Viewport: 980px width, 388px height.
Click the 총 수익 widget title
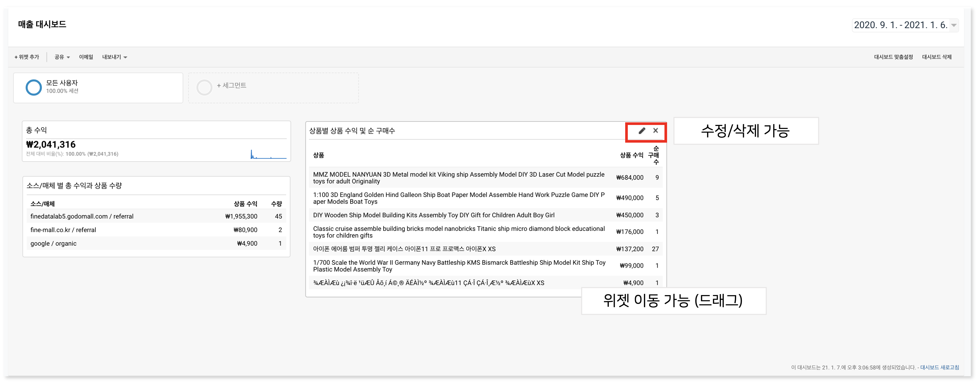pyautogui.click(x=37, y=130)
